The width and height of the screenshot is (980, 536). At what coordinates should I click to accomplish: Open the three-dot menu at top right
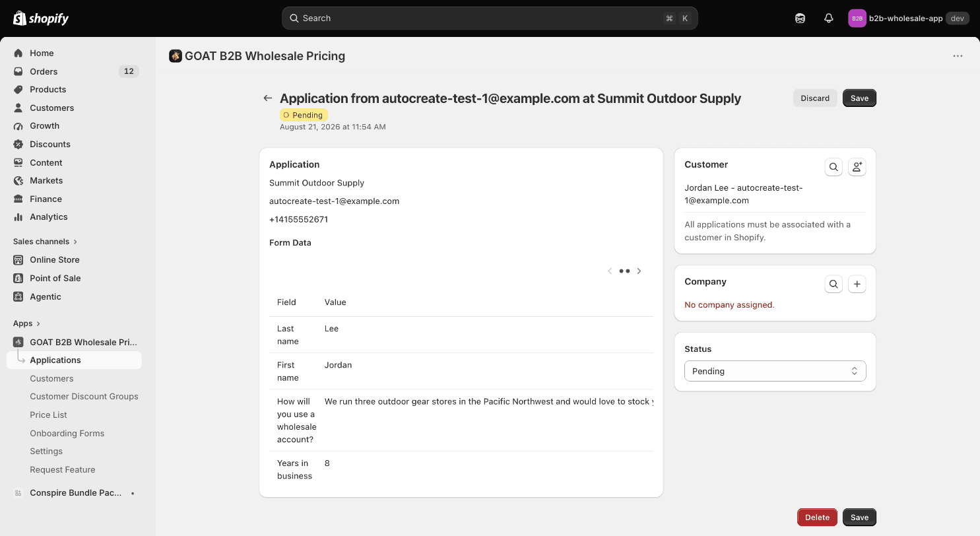pyautogui.click(x=958, y=56)
